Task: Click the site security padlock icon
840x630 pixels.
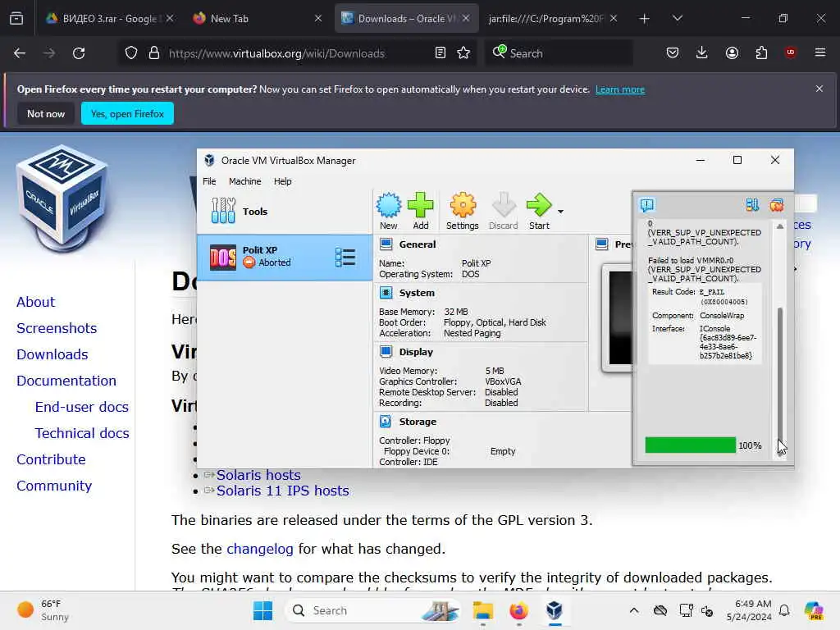Action: (154, 53)
